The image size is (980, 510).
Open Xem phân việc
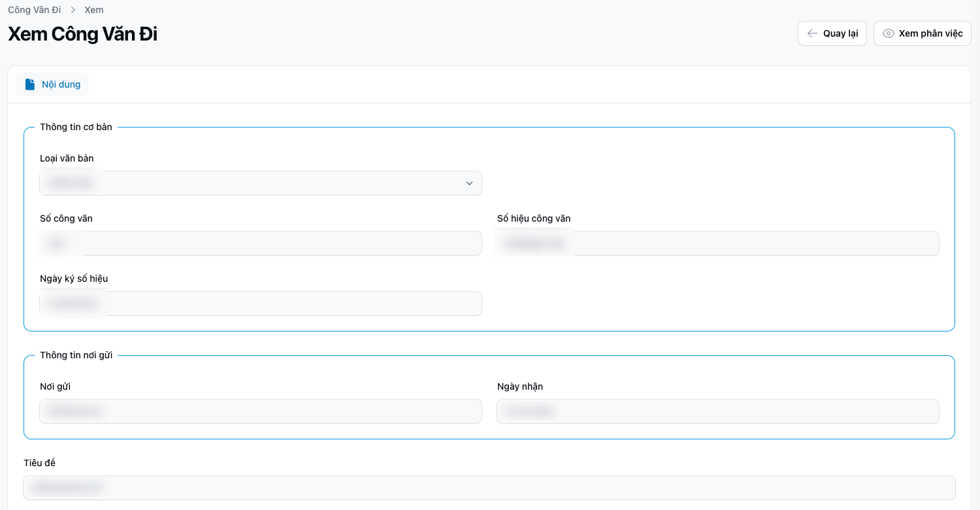[922, 33]
